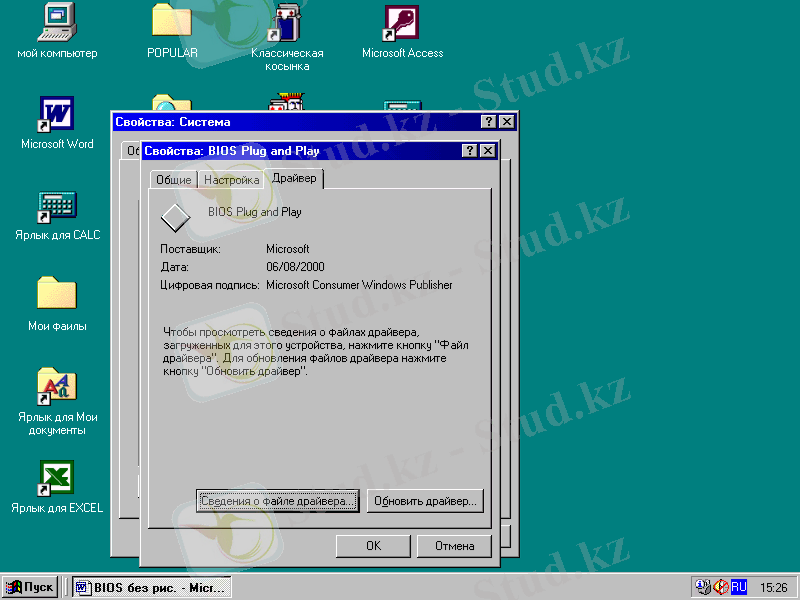Screen dimensions: 800x600
Task: Switch to the Общие tab
Action: coord(173,180)
